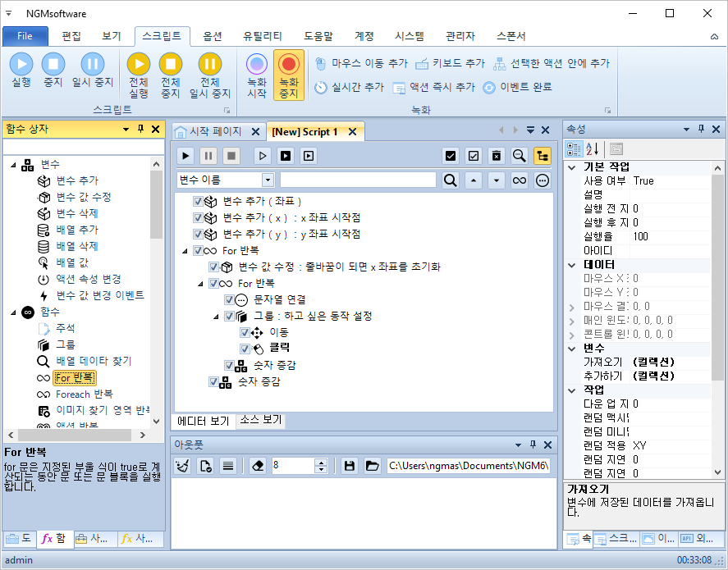This screenshot has width=728, height=570.
Task: Toggle checkbox for outer For 반복
Action: point(199,250)
